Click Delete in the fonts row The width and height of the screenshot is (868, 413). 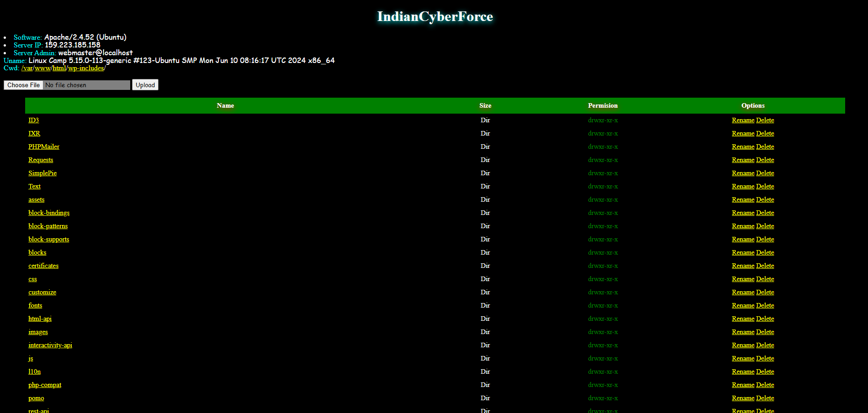pyautogui.click(x=765, y=305)
